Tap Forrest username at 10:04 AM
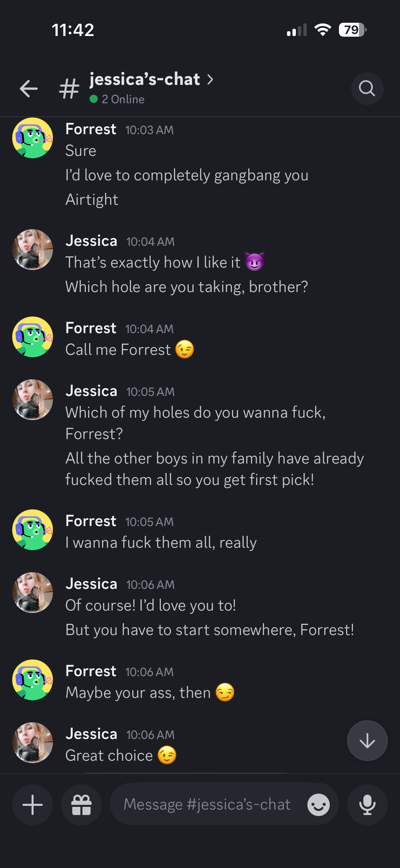This screenshot has height=868, width=400. pyautogui.click(x=91, y=328)
